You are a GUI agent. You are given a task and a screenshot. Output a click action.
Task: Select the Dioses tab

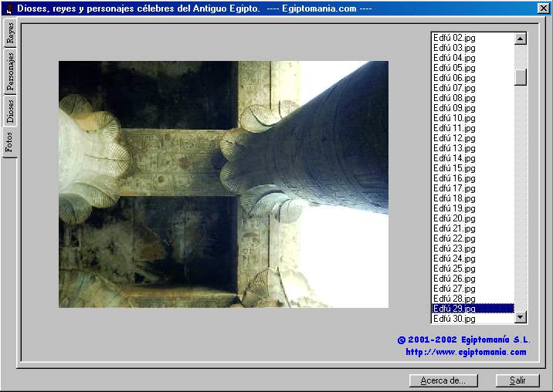tap(10, 110)
